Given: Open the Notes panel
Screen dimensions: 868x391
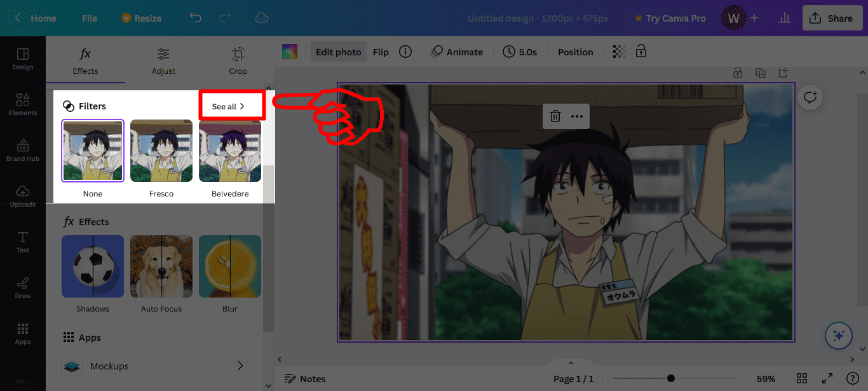Looking at the screenshot, I should [305, 378].
